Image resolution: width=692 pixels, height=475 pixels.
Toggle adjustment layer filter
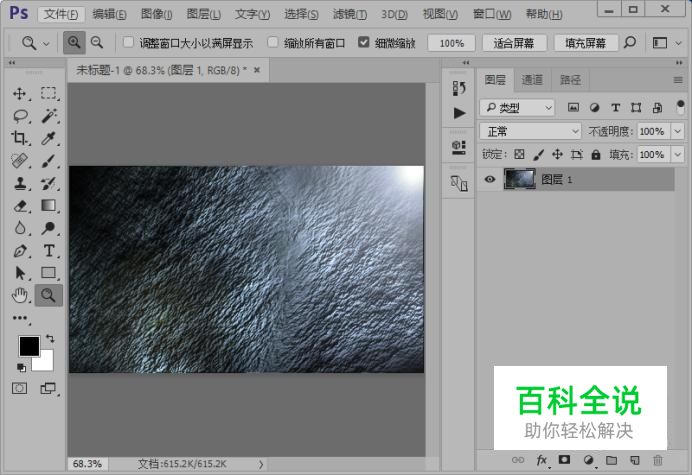[x=594, y=107]
